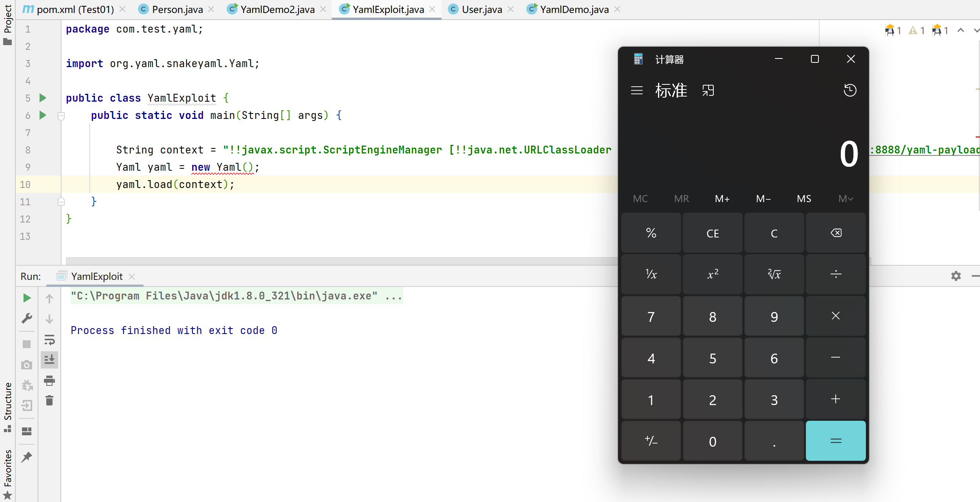Clear console with trash icon

coord(49,400)
